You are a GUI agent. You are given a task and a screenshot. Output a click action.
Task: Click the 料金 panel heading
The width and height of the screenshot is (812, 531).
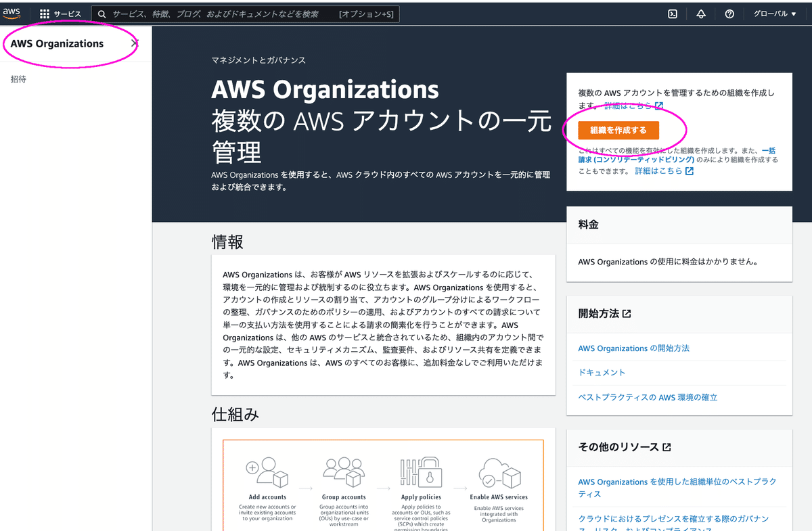[589, 225]
